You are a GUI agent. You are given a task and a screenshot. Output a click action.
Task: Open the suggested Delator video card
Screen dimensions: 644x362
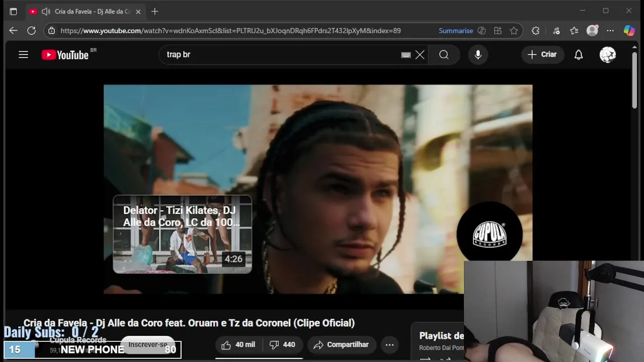[182, 234]
